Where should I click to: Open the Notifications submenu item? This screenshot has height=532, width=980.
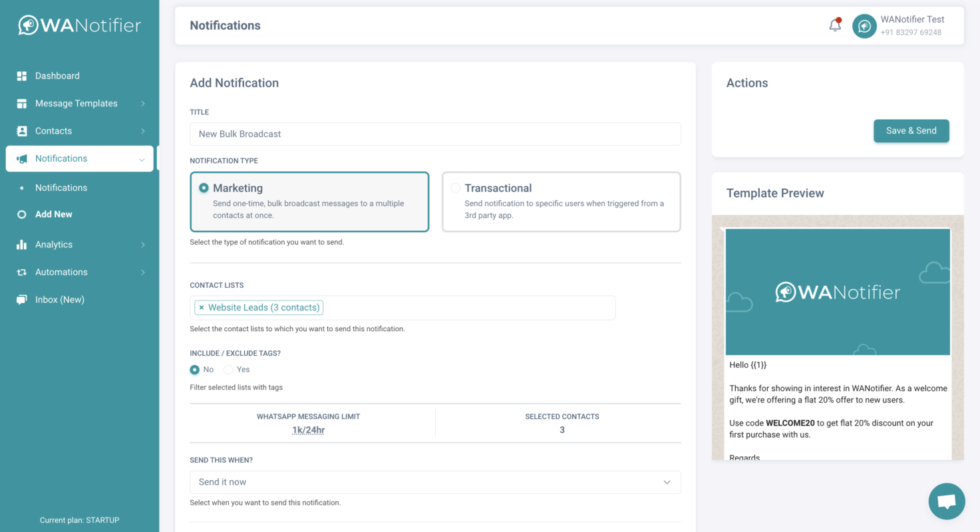click(x=61, y=188)
